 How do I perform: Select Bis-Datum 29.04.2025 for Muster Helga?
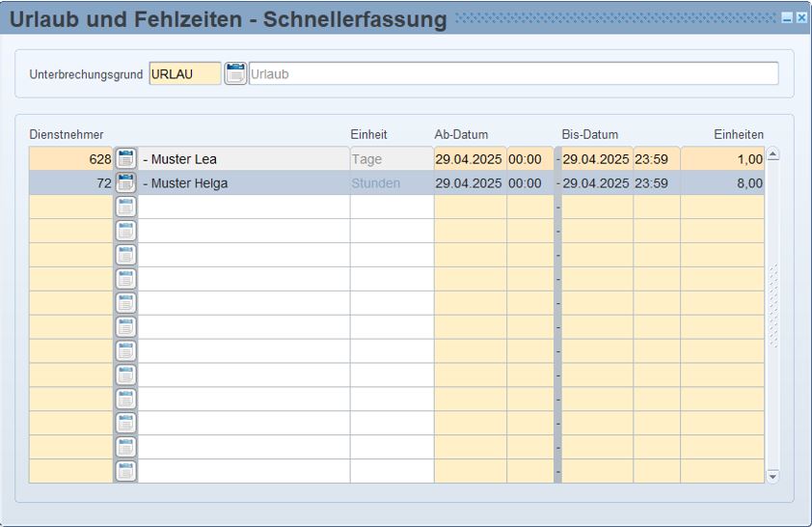pos(596,183)
